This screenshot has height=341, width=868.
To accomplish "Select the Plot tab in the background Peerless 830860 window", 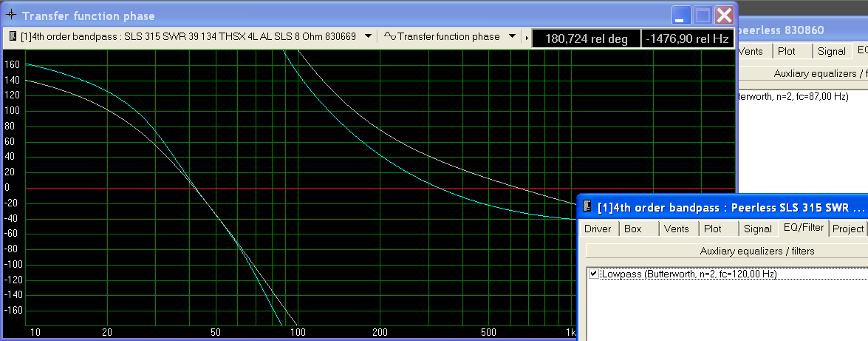I will [792, 51].
